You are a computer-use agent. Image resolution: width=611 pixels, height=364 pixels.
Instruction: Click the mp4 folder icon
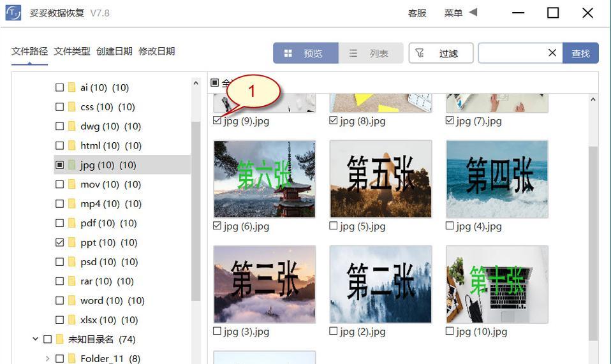pyautogui.click(x=71, y=203)
